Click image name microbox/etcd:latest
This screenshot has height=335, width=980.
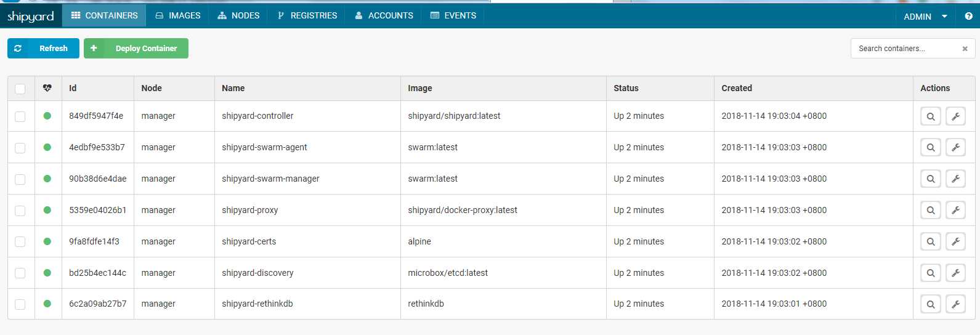(448, 273)
